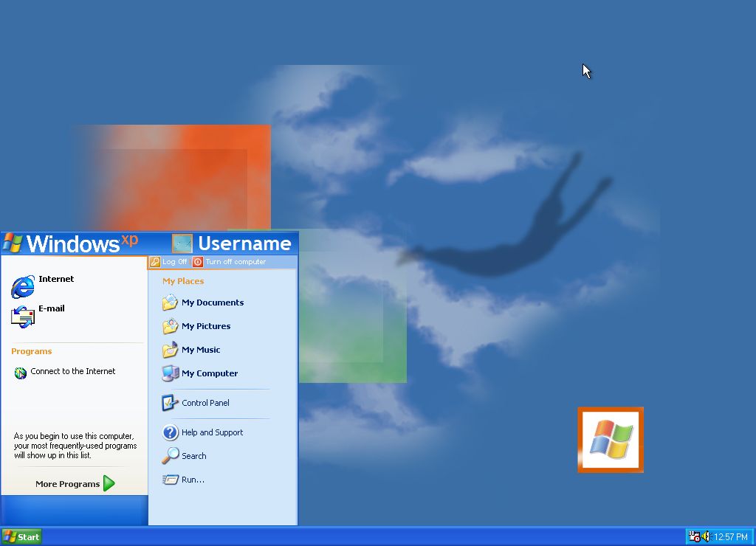Click the Username account picture
Screen dimensions: 756x546
pyautogui.click(x=182, y=243)
